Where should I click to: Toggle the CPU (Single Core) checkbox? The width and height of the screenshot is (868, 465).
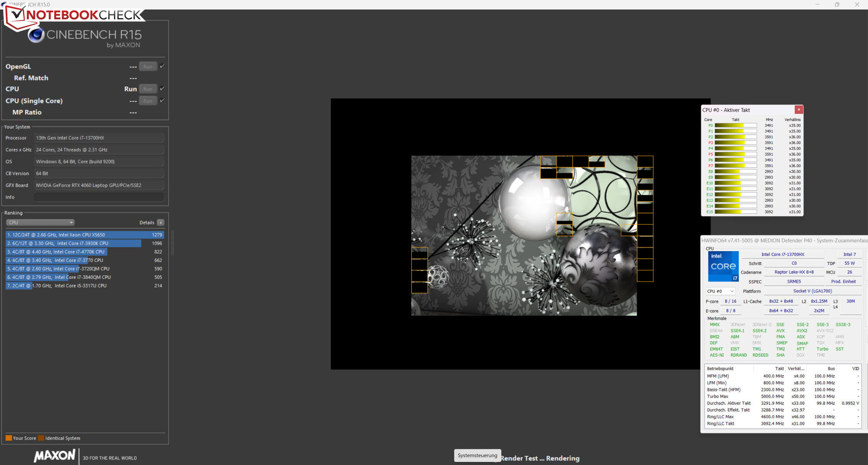coord(162,100)
